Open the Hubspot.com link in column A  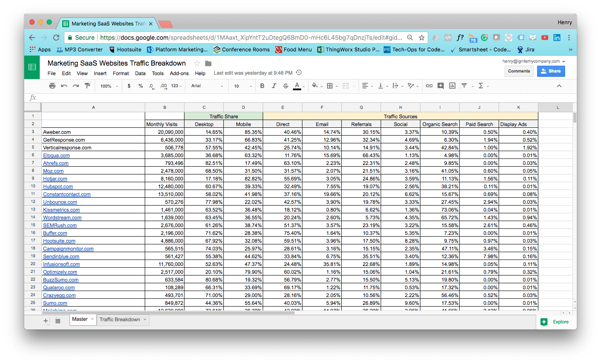click(x=58, y=187)
